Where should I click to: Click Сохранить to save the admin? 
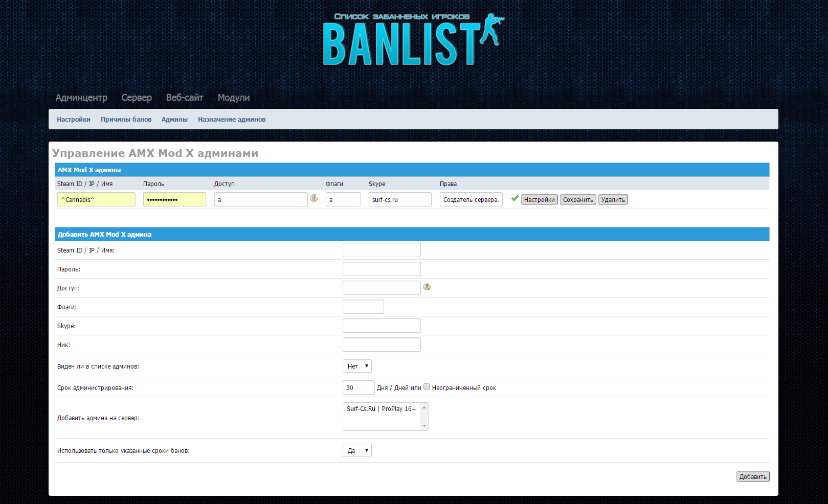(x=578, y=200)
